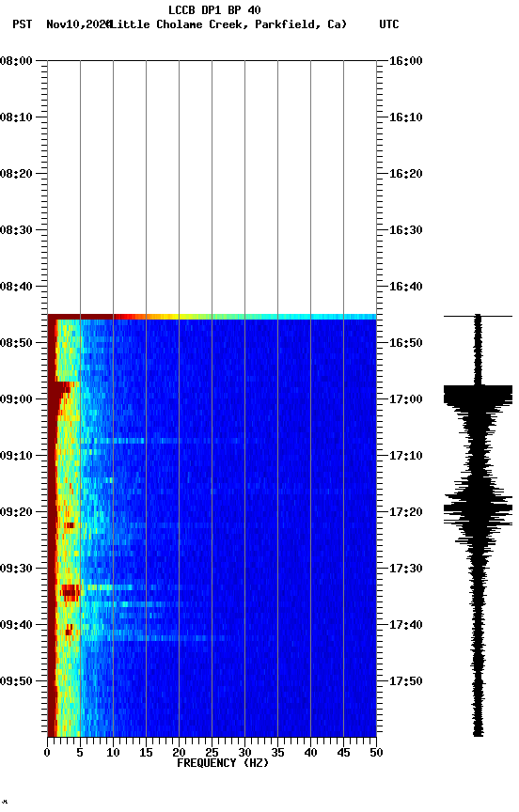Click the 0 Hz frequency tick label
519x812 pixels.
click(47, 753)
